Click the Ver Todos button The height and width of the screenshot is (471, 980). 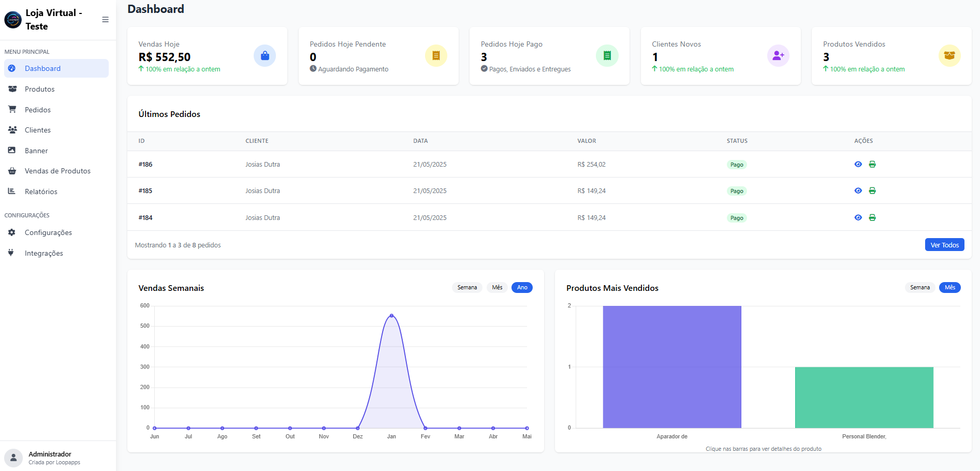944,245
